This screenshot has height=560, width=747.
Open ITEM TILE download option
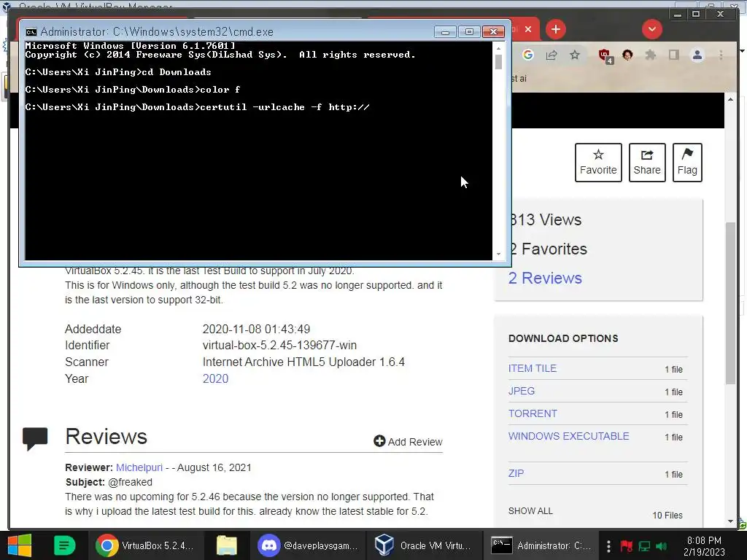click(532, 368)
